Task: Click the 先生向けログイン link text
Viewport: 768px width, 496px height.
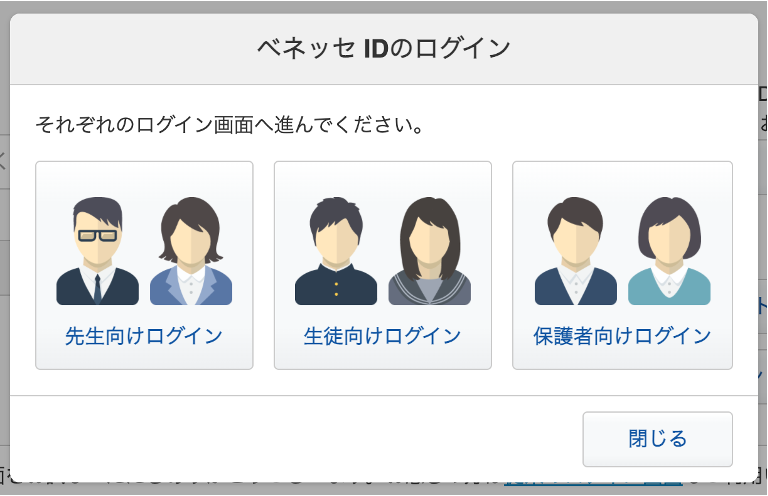Action: click(144, 336)
